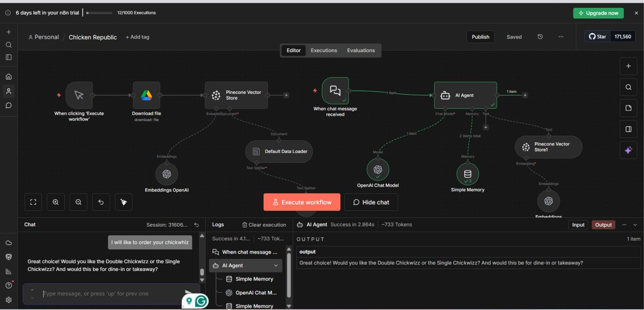Image resolution: width=644 pixels, height=310 pixels.
Task: Open log panel options menu
Action: [x=624, y=225]
